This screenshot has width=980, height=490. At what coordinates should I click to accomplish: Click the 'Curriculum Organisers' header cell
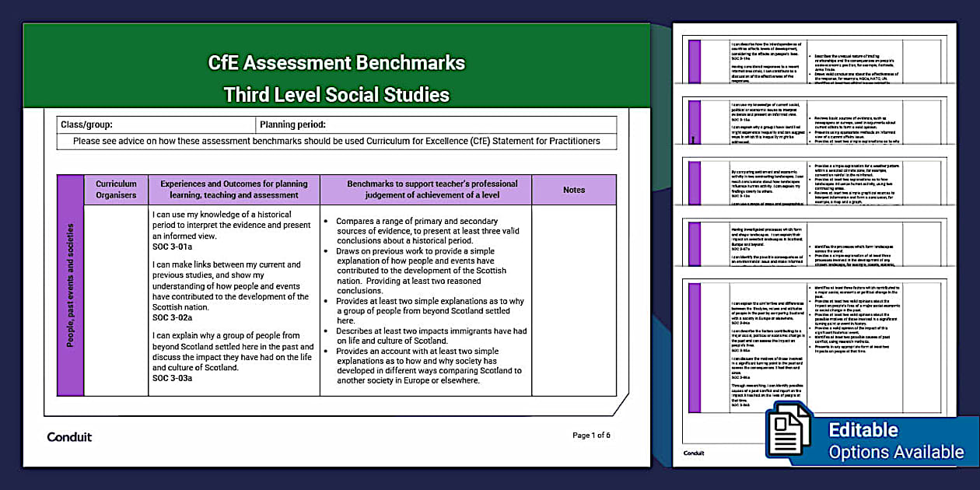[116, 189]
